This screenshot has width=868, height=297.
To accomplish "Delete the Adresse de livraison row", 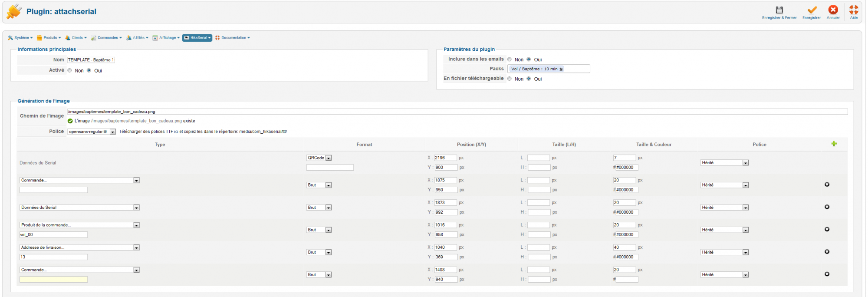I will (827, 252).
